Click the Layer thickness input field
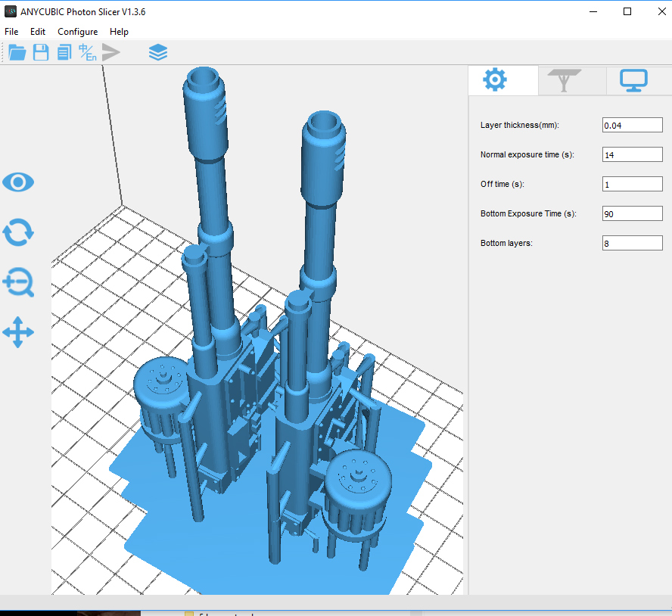The width and height of the screenshot is (672, 616). click(632, 125)
